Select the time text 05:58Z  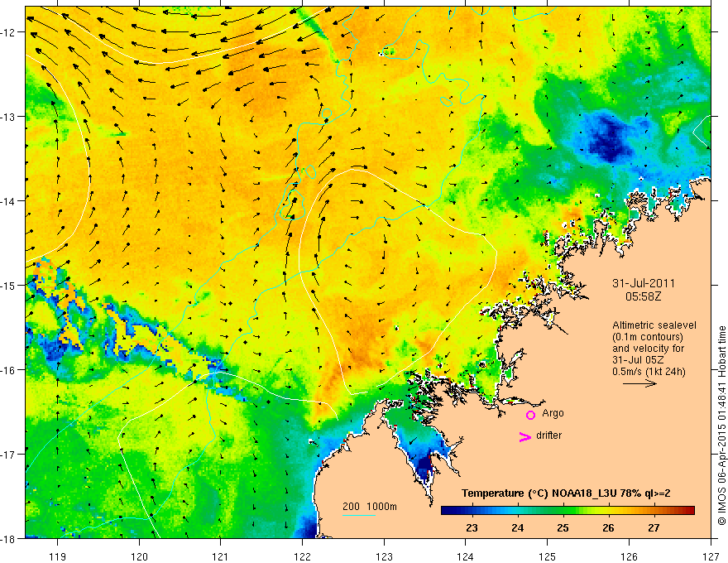643,296
